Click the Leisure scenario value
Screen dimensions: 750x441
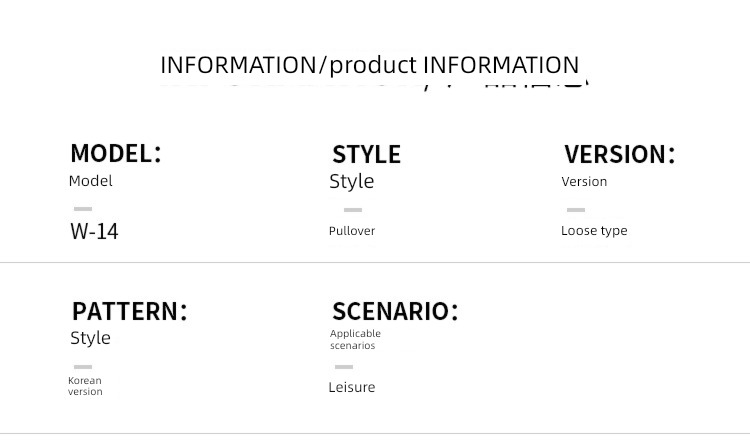pyautogui.click(x=352, y=387)
